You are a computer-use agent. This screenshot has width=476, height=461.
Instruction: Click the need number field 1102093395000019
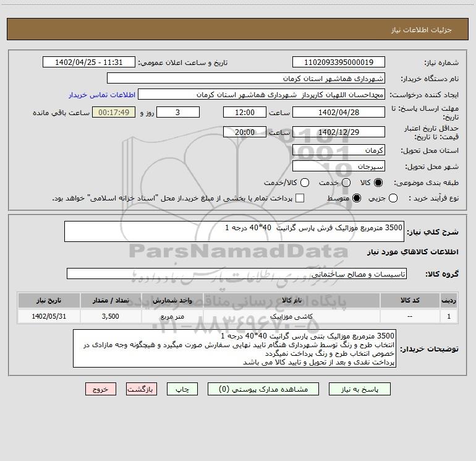[x=339, y=62]
